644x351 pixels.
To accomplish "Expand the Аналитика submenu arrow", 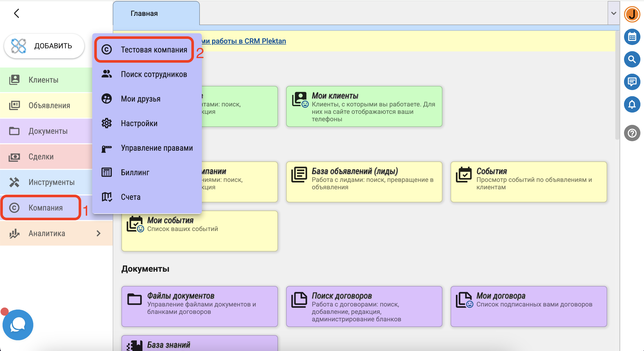I will click(x=98, y=233).
